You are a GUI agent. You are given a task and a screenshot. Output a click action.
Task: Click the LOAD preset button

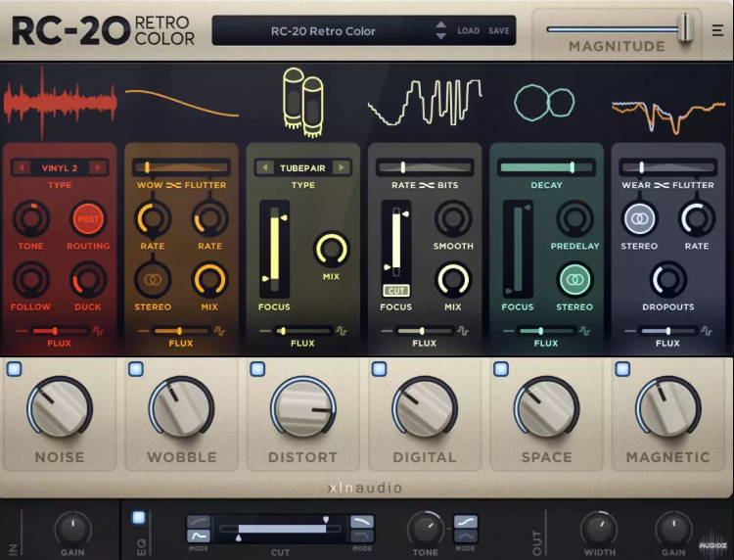coord(469,31)
